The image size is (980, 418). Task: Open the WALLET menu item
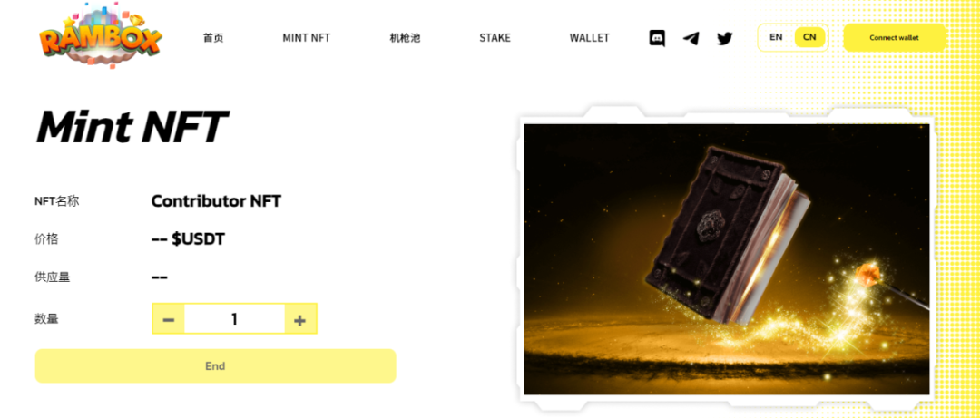[590, 38]
